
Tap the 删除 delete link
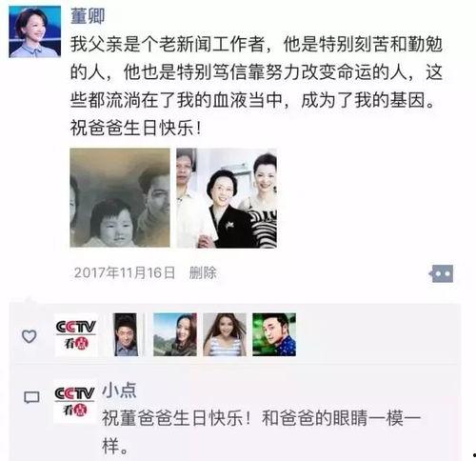203,272
